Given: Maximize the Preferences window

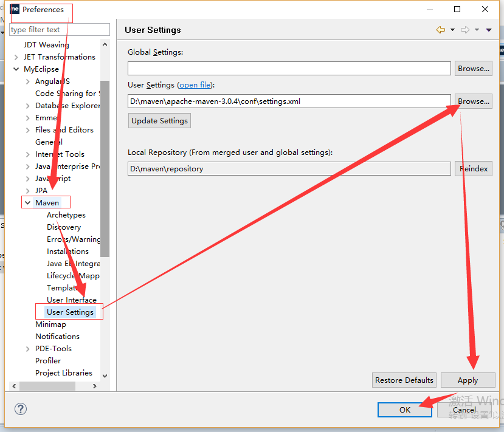Looking at the screenshot, I should click(x=457, y=9).
